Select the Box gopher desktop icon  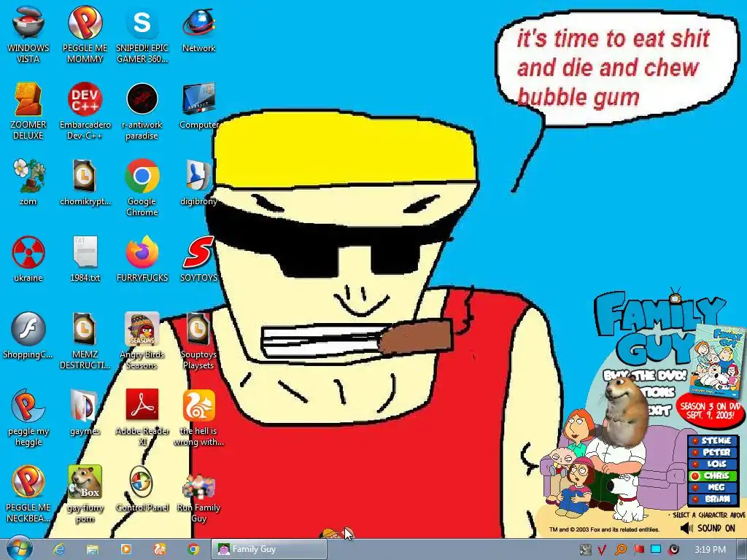click(85, 494)
